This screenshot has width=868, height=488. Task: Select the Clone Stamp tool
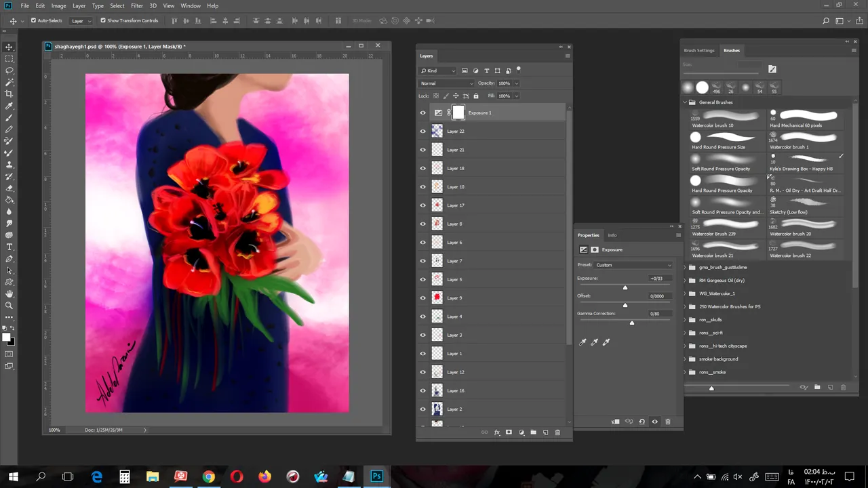coord(9,165)
